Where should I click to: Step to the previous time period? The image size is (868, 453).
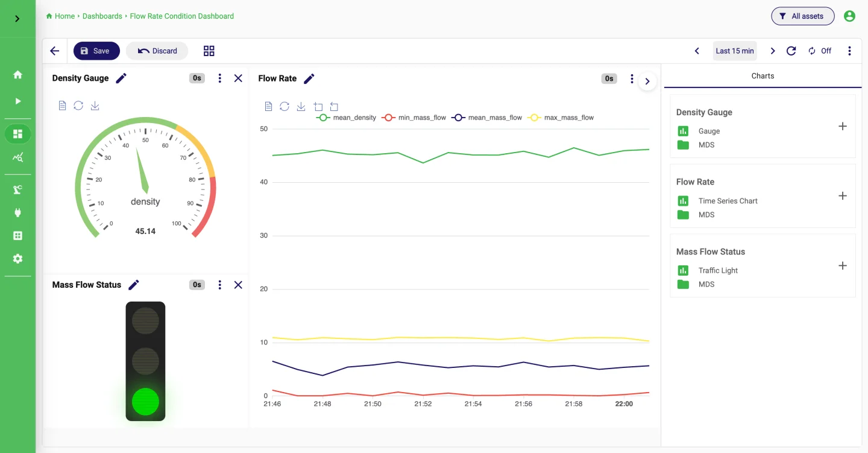coord(697,51)
